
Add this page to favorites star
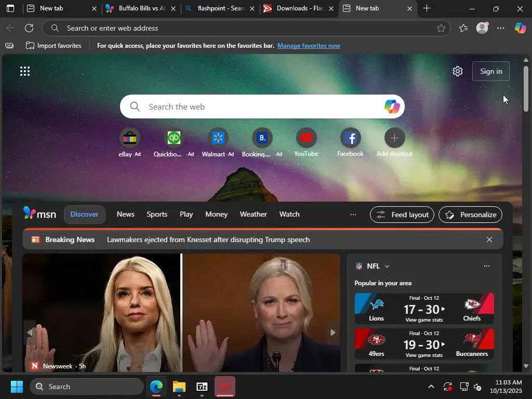click(x=441, y=28)
